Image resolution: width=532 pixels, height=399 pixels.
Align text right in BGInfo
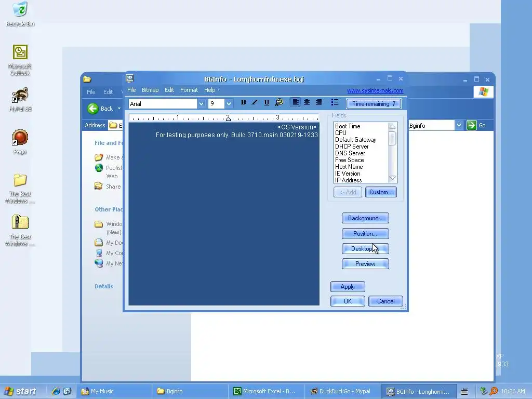(318, 102)
